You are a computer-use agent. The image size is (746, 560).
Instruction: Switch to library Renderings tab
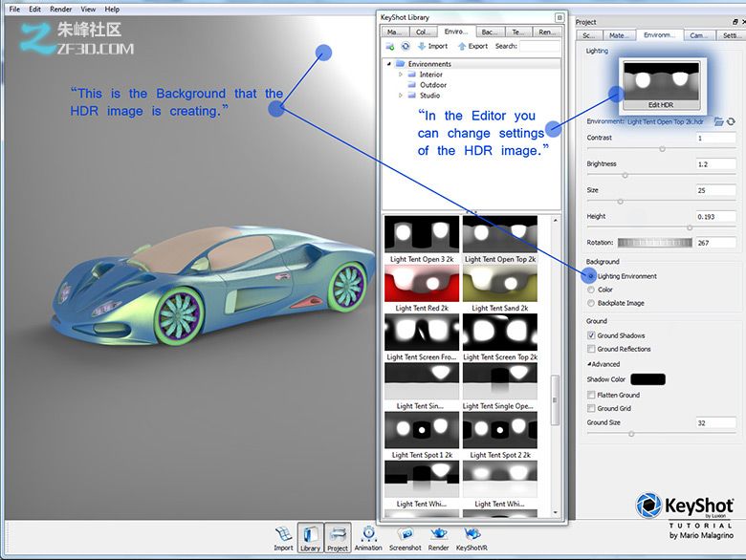[547, 32]
